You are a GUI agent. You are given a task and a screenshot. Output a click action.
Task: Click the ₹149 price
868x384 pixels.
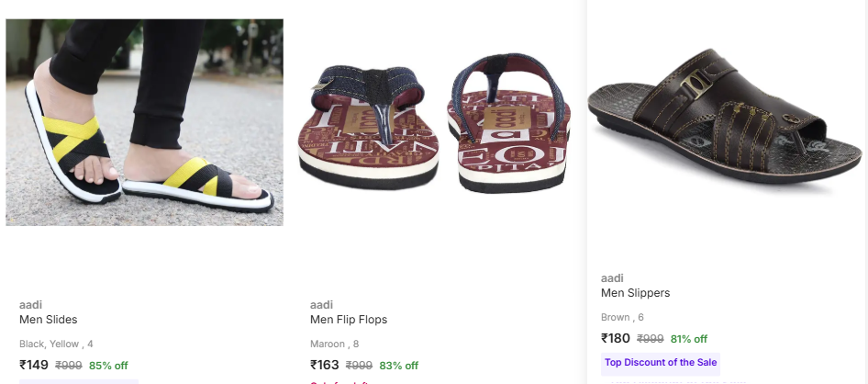pyautogui.click(x=34, y=365)
